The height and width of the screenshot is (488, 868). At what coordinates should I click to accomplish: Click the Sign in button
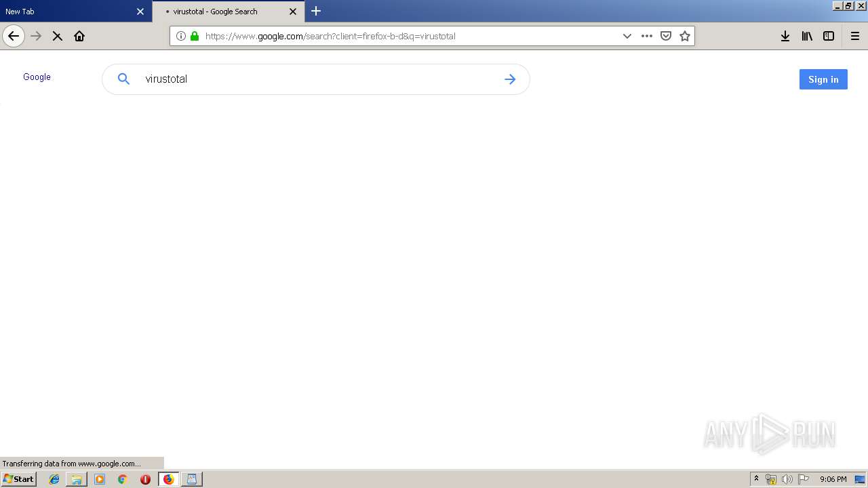(823, 79)
